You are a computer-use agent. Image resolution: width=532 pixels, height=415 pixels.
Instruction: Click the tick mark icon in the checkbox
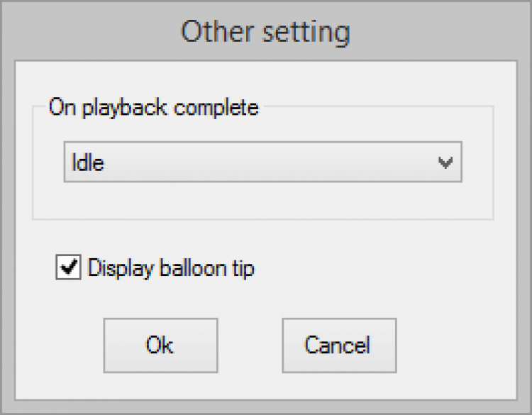68,269
